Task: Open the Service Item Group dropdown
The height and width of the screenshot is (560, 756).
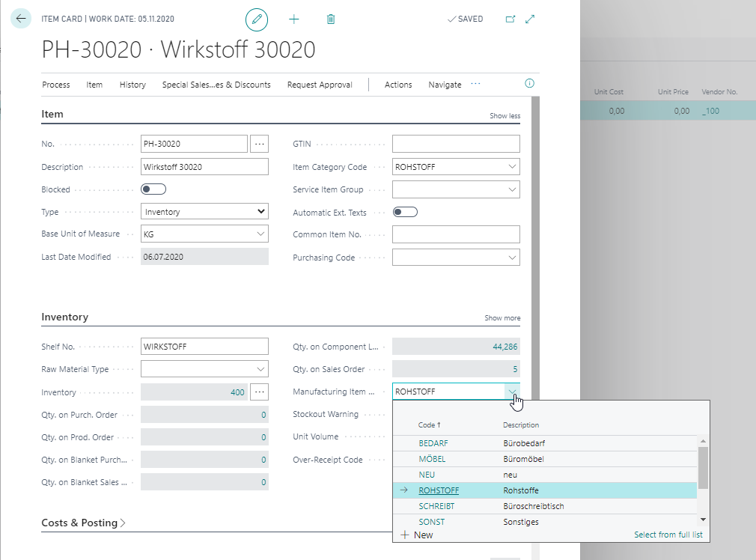Action: [511, 189]
